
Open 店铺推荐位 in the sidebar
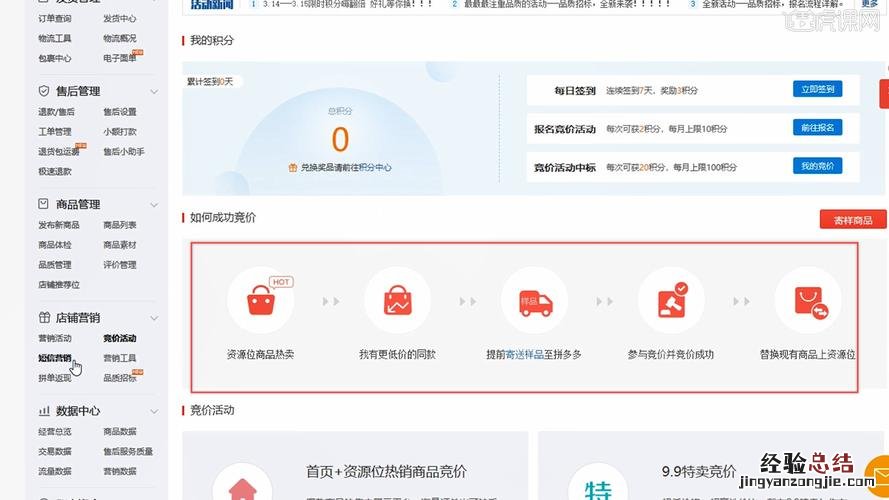point(59,285)
